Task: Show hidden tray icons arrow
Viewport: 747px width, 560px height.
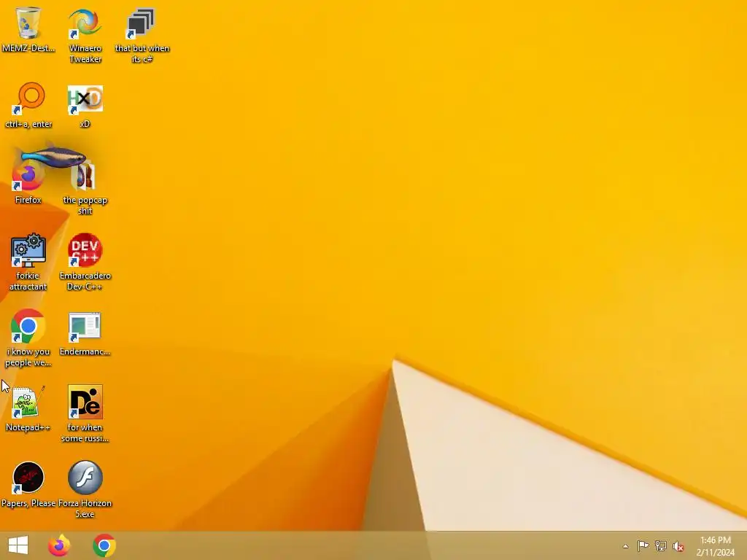Action: point(625,546)
